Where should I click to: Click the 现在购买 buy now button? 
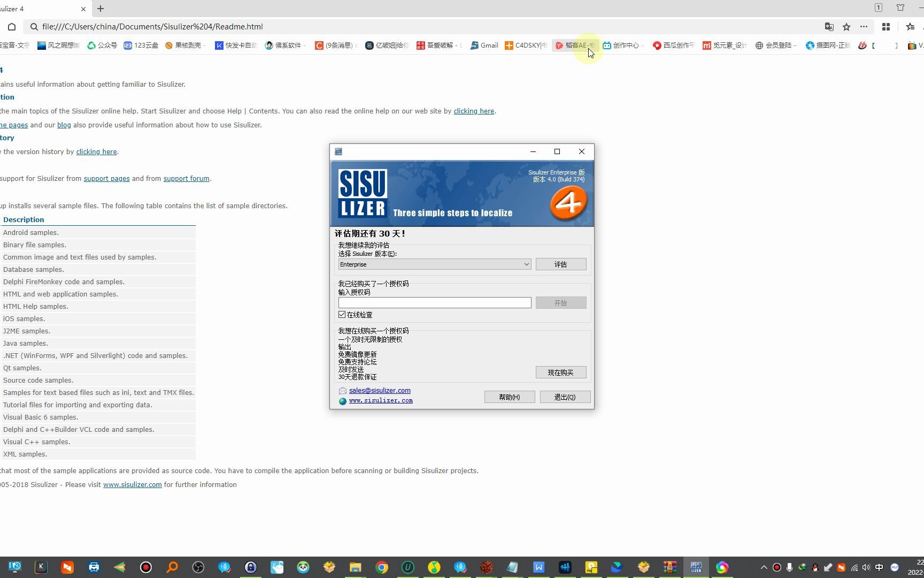click(x=560, y=372)
